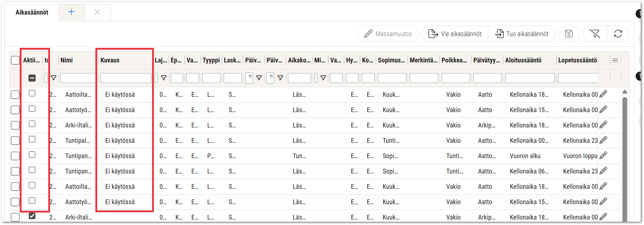This screenshot has height=225, width=644.
Task: Edit first Aattoilta row with pencil icon
Action: pos(603,94)
